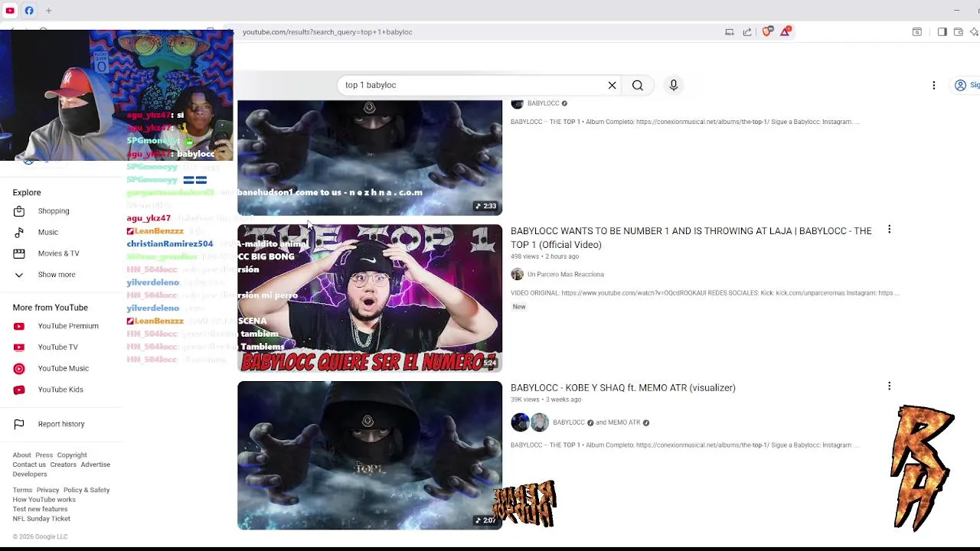Viewport: 980px width, 551px height.
Task: Switch to the Facebook browser tab
Action: [x=29, y=11]
